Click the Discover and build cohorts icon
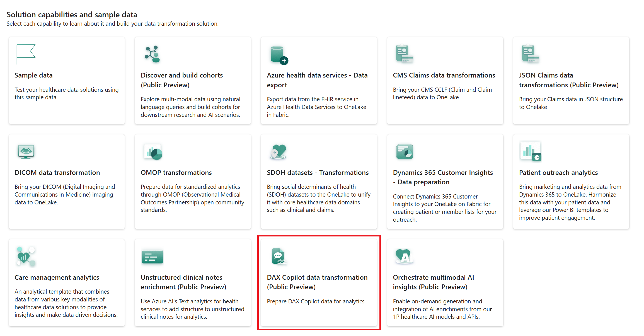Viewport: 644px width, 336px height. [152, 54]
